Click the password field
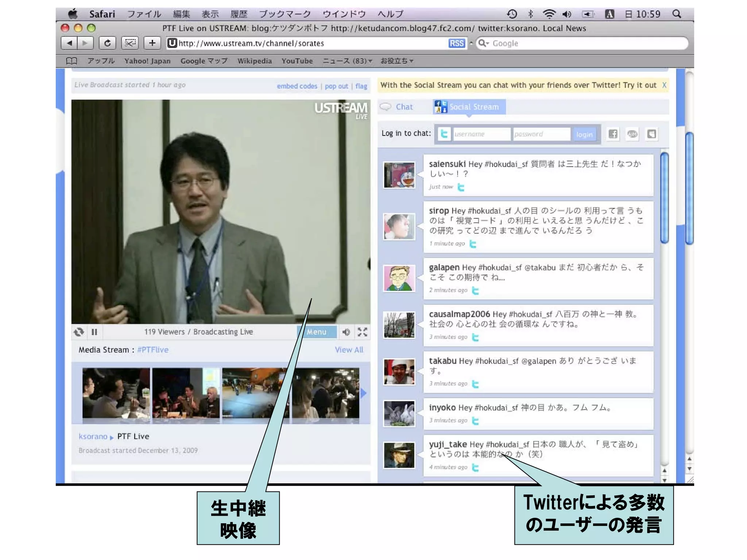This screenshot has height=560, width=747. coord(541,134)
